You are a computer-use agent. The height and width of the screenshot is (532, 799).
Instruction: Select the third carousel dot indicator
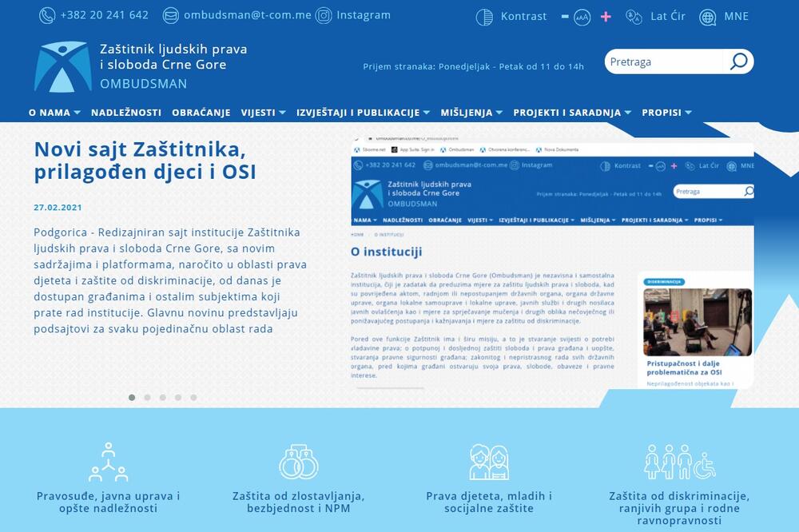pyautogui.click(x=164, y=397)
